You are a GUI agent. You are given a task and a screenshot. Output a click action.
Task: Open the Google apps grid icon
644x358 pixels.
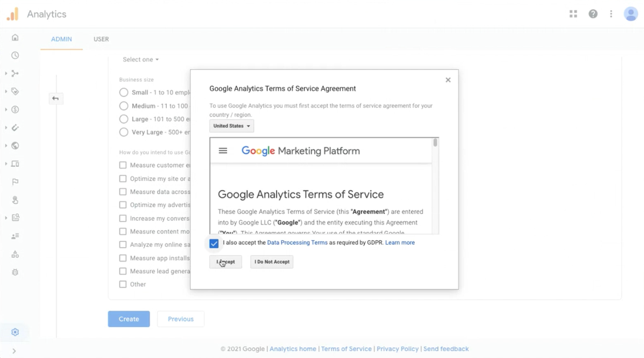click(x=574, y=14)
